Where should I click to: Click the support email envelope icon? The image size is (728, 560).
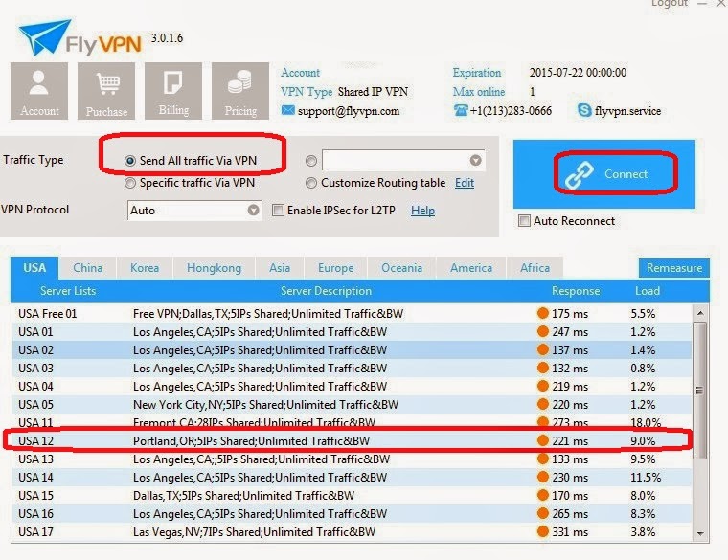(288, 110)
